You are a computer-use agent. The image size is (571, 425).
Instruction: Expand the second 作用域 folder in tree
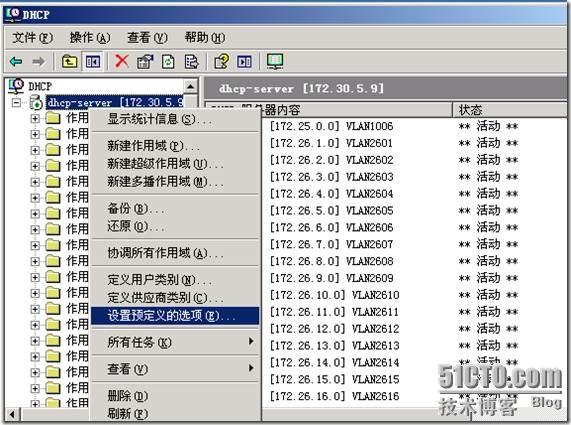[35, 134]
